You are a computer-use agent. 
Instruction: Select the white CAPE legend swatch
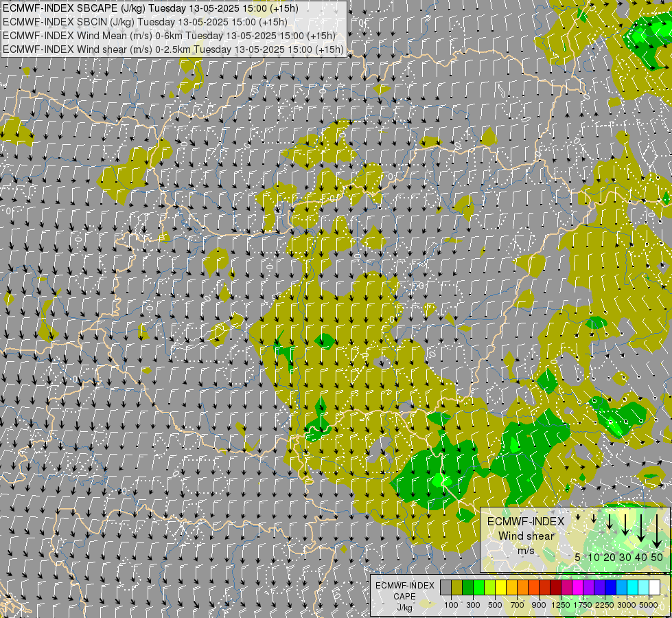(x=655, y=587)
